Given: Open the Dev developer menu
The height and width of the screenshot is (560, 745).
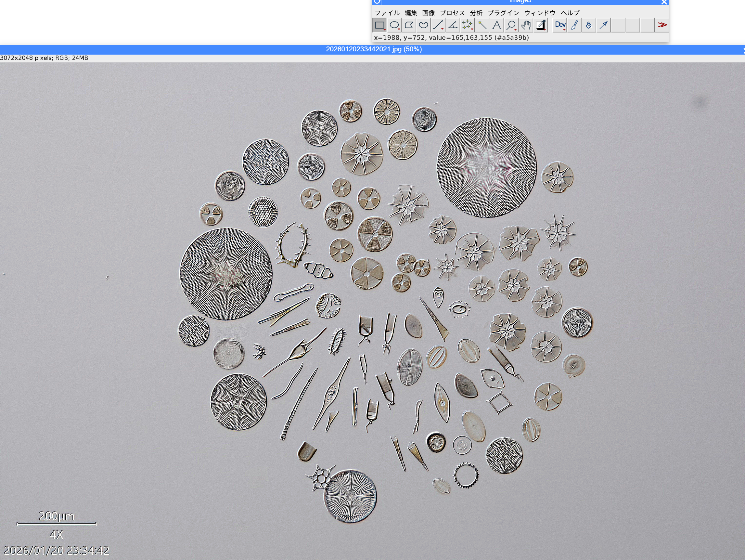Looking at the screenshot, I should [560, 25].
